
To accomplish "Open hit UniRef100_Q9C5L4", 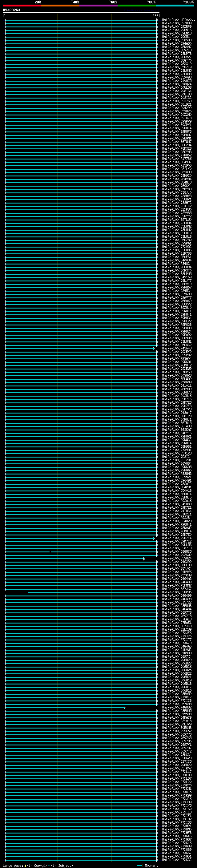I will [177, 37].
